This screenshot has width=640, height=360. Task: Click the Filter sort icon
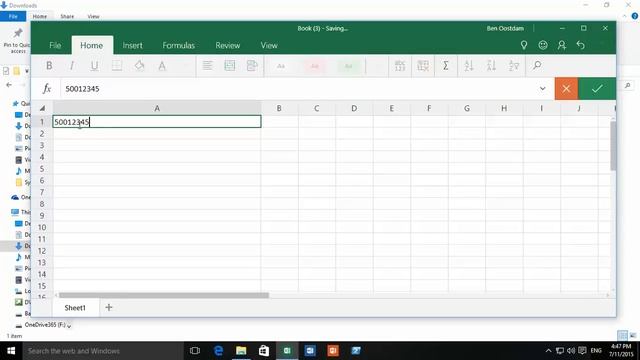point(514,66)
